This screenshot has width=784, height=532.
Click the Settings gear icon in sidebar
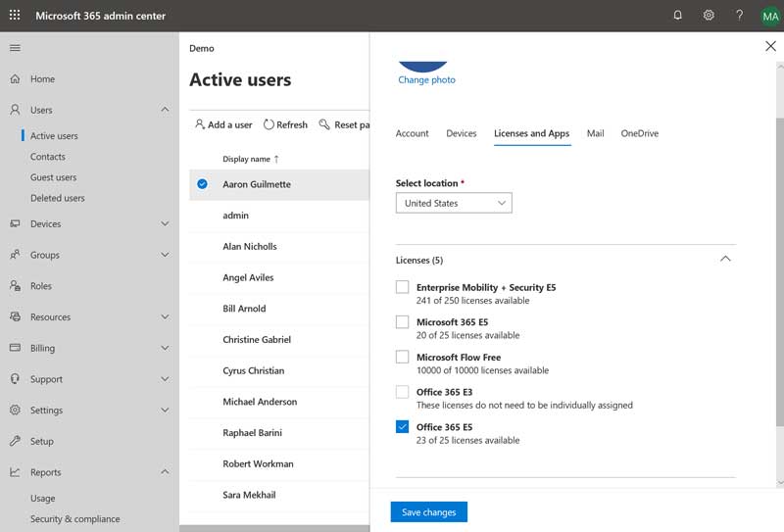15,410
